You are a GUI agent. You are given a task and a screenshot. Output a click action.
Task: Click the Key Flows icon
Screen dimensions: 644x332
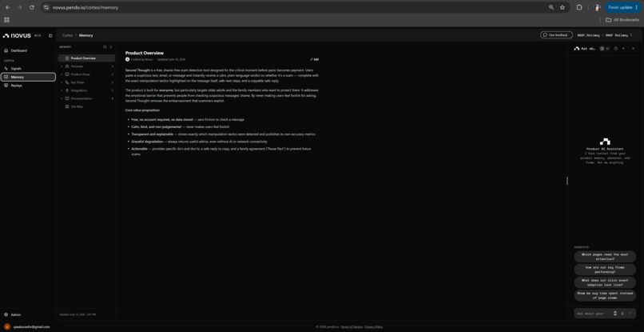coord(67,82)
